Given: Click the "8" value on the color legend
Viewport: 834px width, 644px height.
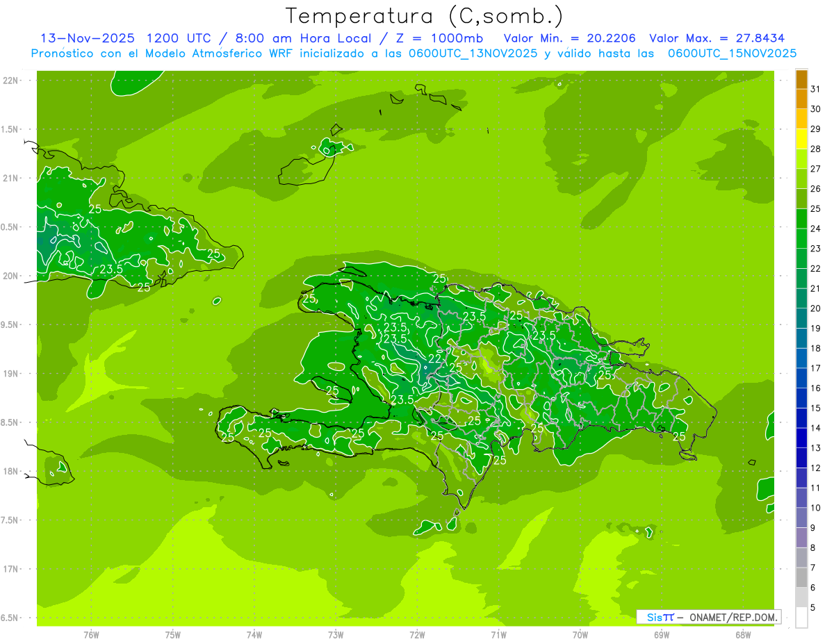Looking at the screenshot, I should (x=813, y=548).
